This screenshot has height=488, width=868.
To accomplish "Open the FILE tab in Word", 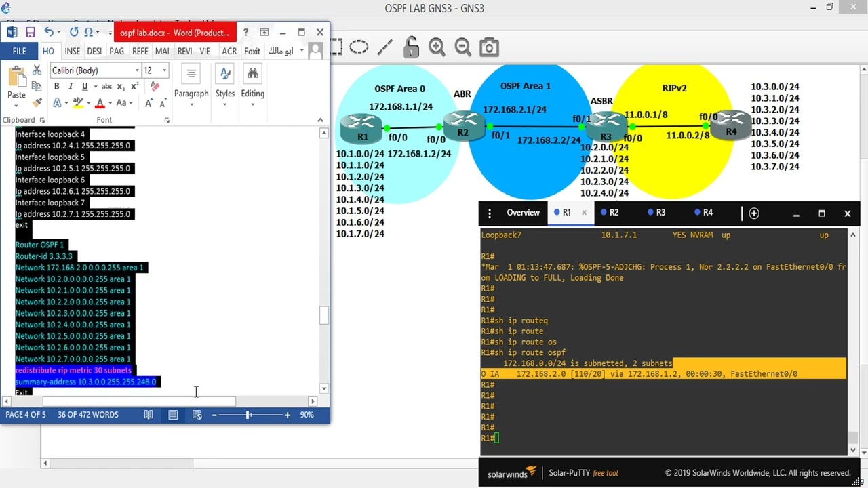I will (19, 51).
